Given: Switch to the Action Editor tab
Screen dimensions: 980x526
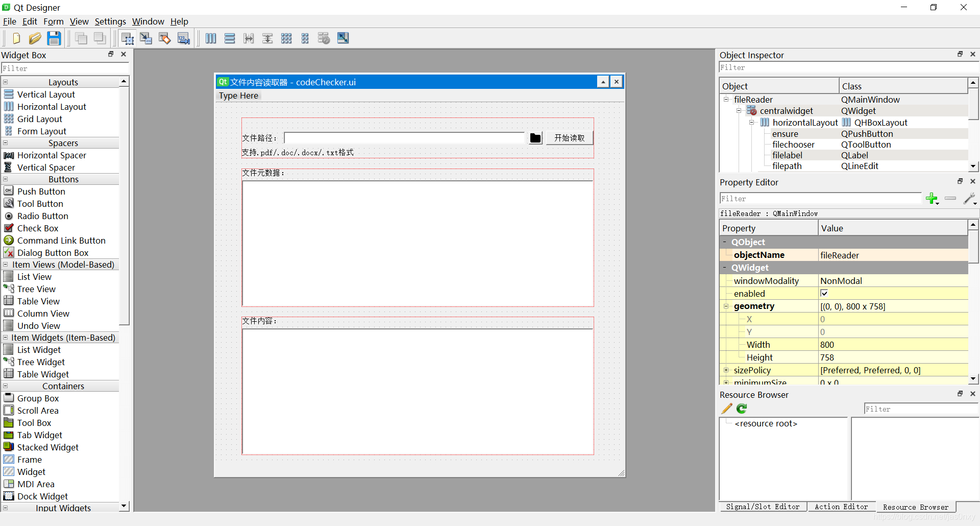Looking at the screenshot, I should [841, 507].
